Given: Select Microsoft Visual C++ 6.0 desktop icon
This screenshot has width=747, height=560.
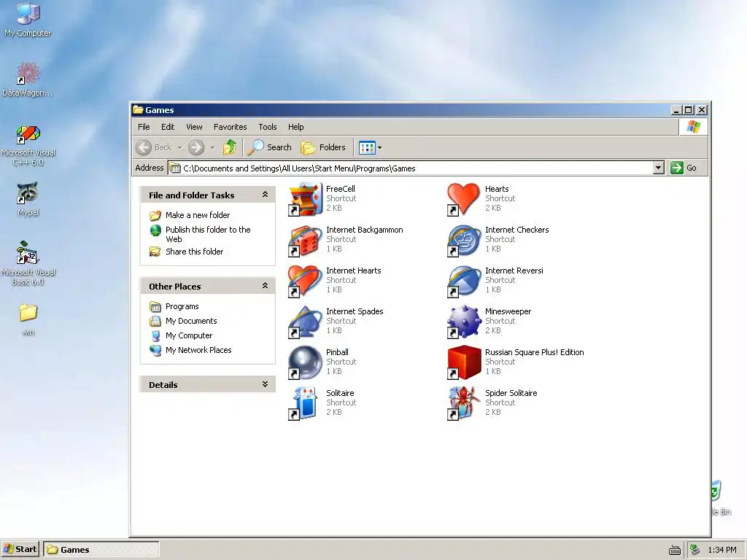Looking at the screenshot, I should [x=28, y=145].
